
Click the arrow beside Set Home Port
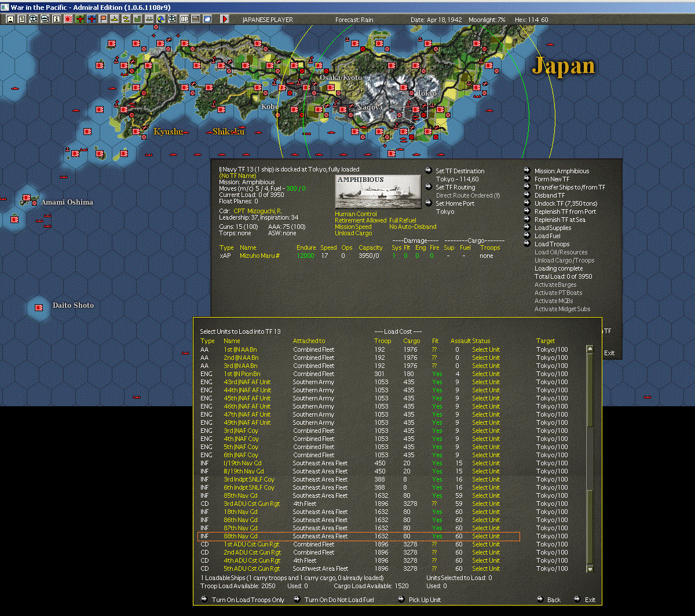[429, 203]
